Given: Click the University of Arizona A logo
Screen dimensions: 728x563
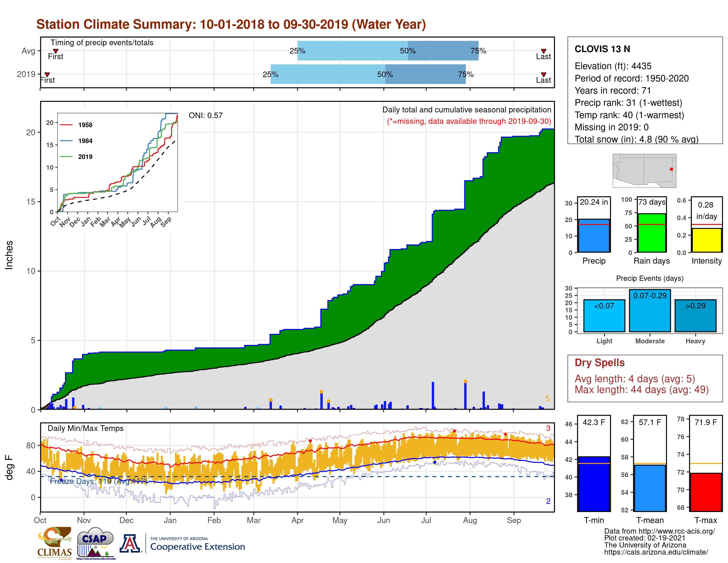Looking at the screenshot, I should [130, 543].
